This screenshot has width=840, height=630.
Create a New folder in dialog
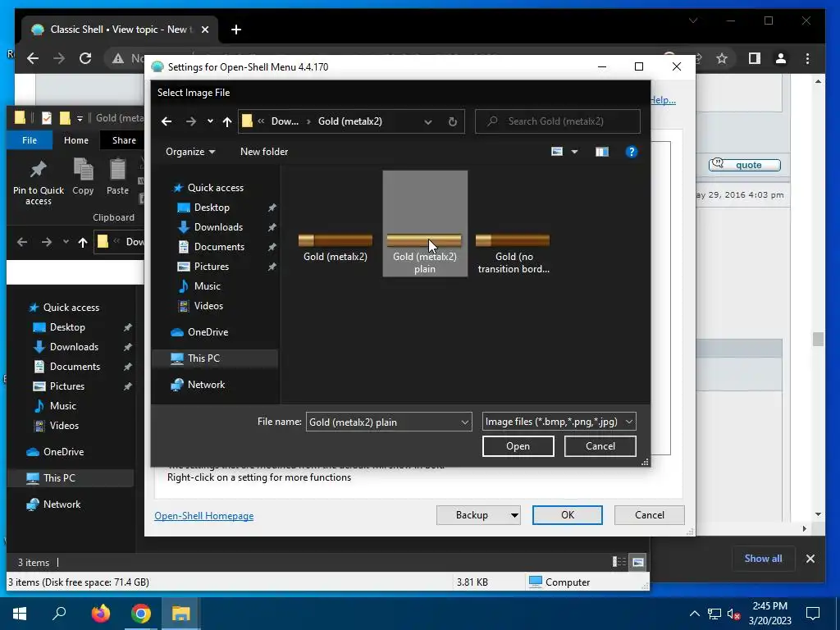click(x=264, y=152)
